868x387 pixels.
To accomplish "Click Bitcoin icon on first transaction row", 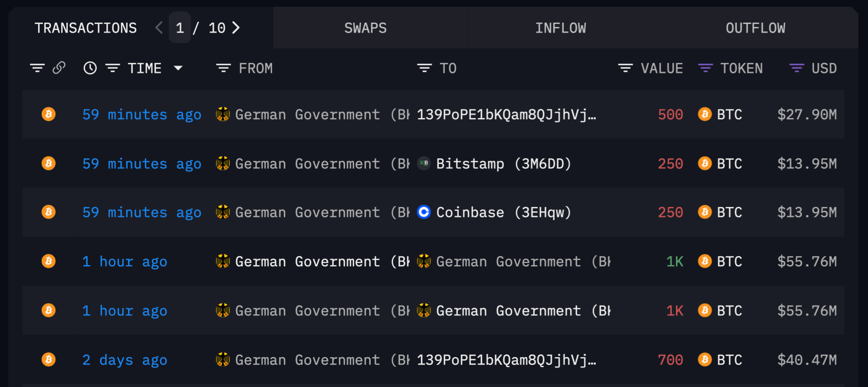I will [x=49, y=114].
